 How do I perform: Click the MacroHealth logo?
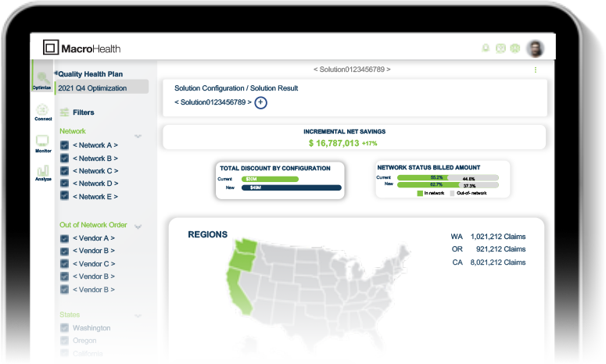click(x=81, y=48)
